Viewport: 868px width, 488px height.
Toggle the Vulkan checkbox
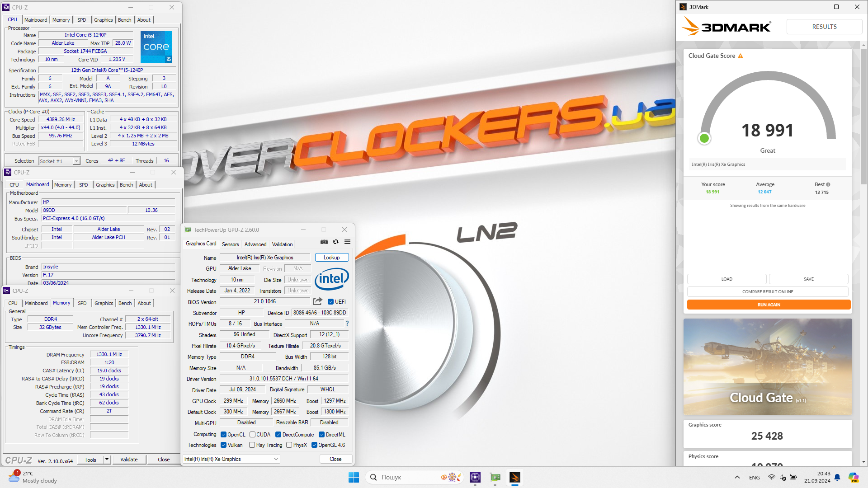pos(223,445)
